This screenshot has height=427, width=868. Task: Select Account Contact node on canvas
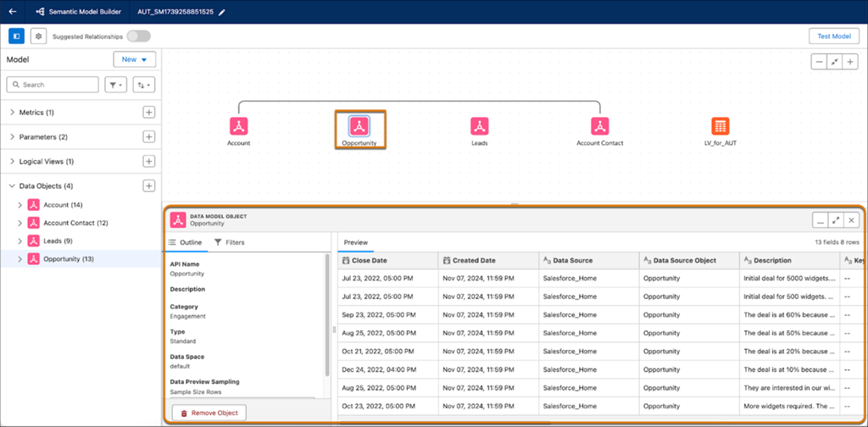(600, 126)
